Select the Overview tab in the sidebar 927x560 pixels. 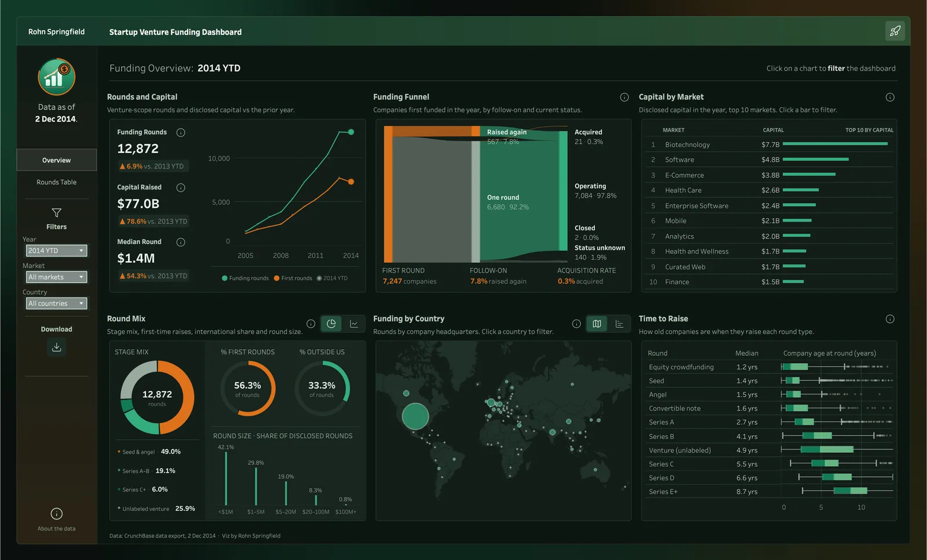(56, 160)
